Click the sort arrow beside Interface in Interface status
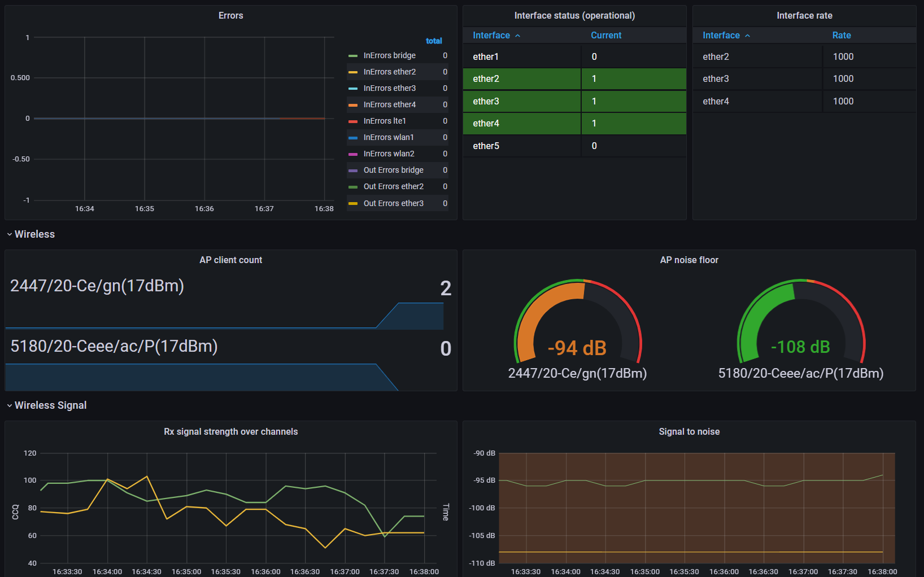 coord(517,36)
